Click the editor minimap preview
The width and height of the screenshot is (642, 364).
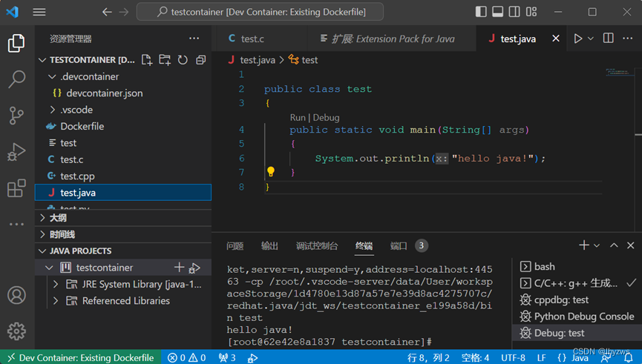click(x=620, y=73)
